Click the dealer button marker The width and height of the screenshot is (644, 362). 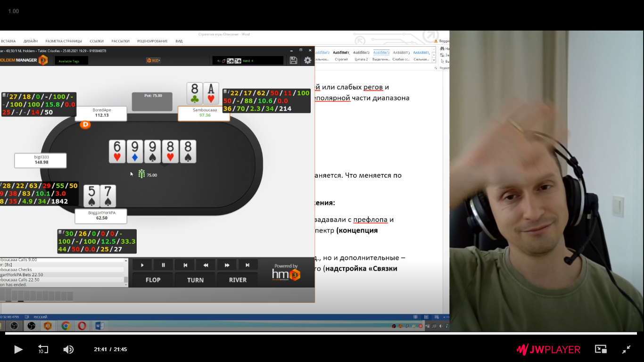(85, 124)
